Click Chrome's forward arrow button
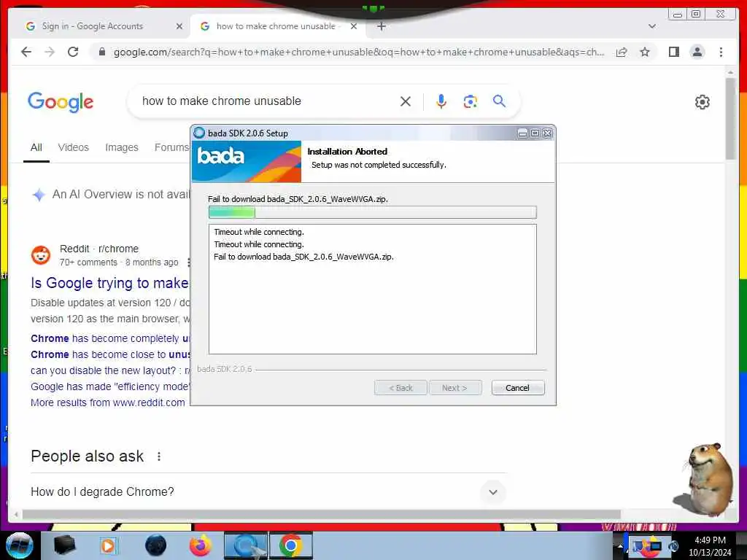747x560 pixels. pyautogui.click(x=50, y=52)
